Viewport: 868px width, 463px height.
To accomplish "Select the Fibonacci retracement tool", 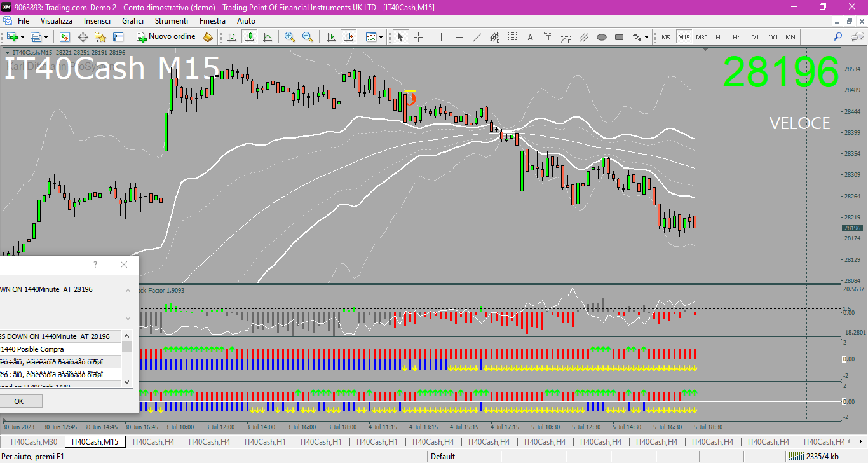I will tap(513, 37).
